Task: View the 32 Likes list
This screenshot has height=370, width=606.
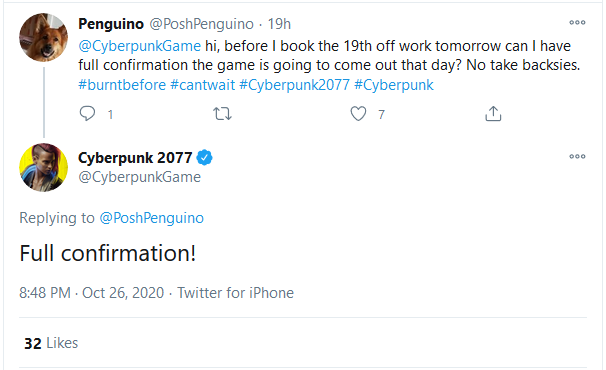Action: (51, 343)
